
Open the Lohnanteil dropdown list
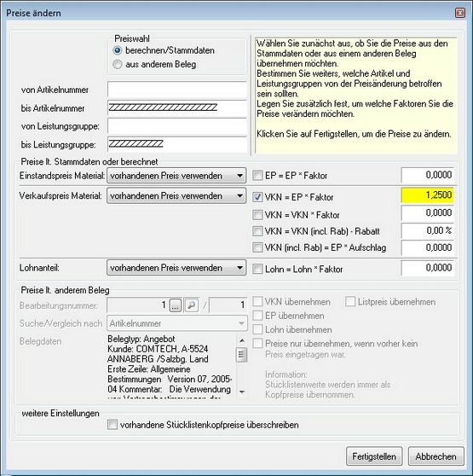click(x=176, y=268)
